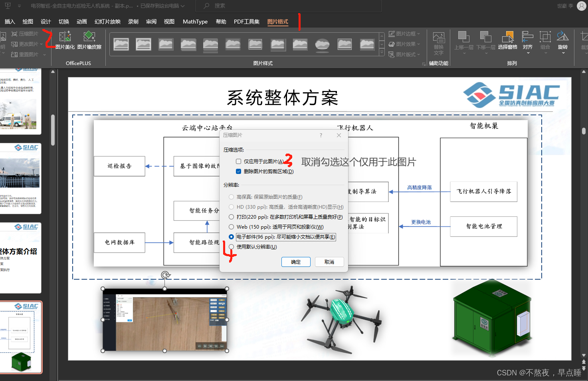Click the 图片边框 picture border icon
The height and width of the screenshot is (381, 588).
coord(392,34)
